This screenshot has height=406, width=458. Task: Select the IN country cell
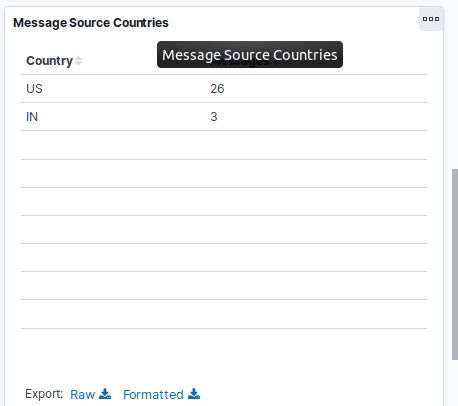click(x=32, y=117)
